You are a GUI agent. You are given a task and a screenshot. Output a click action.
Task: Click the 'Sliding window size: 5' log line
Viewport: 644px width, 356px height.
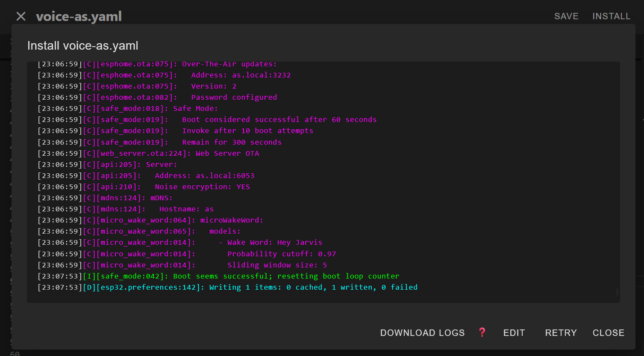click(x=277, y=265)
